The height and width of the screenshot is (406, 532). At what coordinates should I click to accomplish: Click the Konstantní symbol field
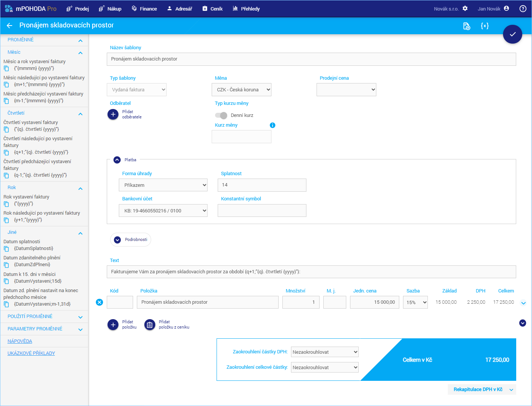[x=262, y=211]
